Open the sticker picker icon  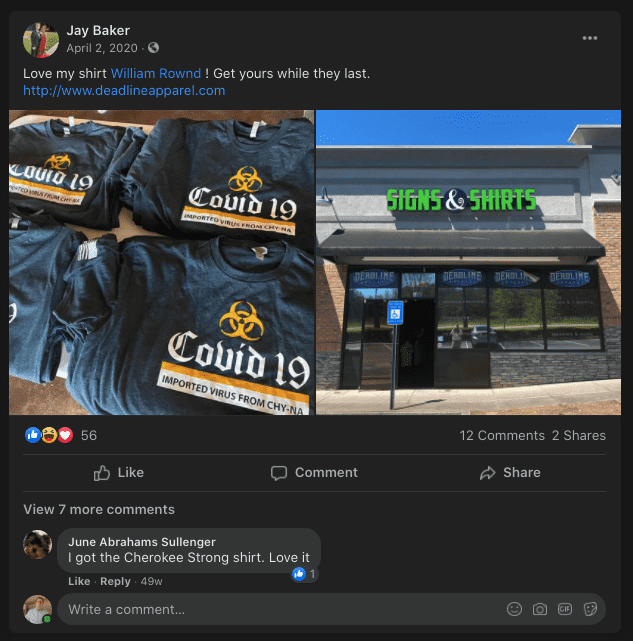[x=590, y=609]
